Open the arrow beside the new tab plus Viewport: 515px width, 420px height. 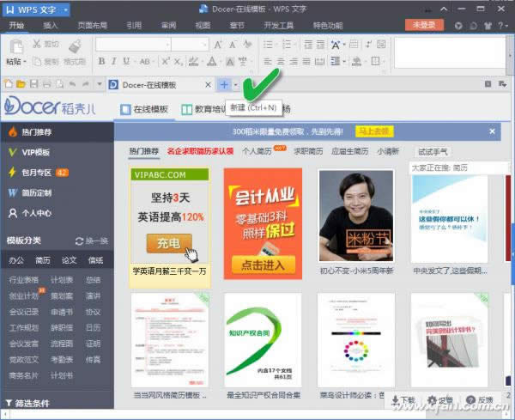[235, 85]
